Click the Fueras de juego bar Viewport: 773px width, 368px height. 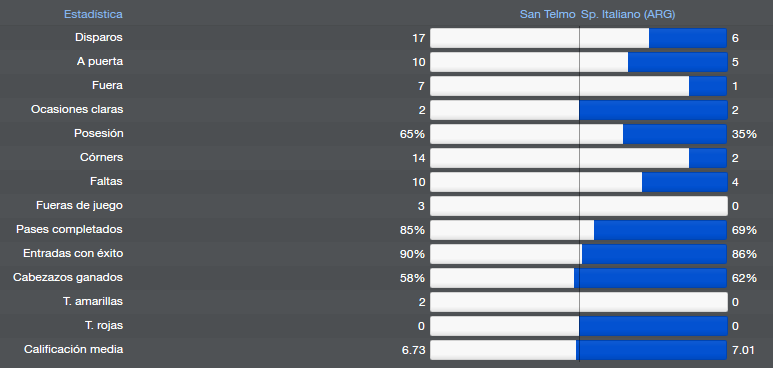[579, 206]
